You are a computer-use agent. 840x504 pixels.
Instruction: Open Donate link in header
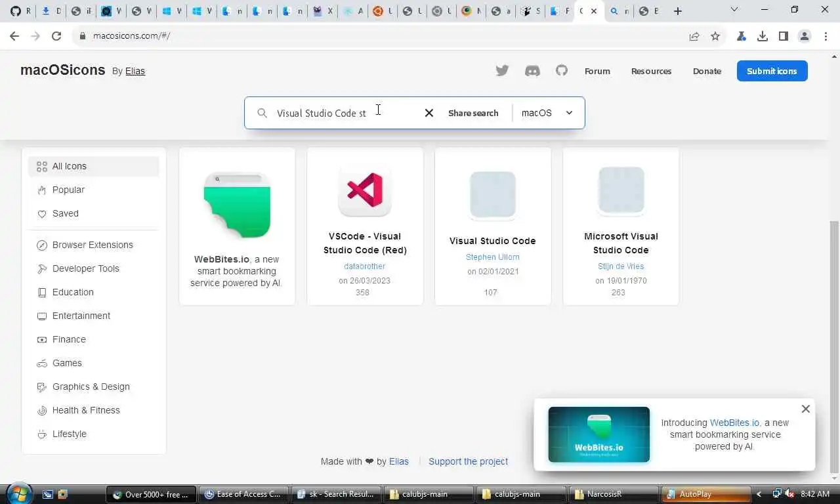(707, 71)
